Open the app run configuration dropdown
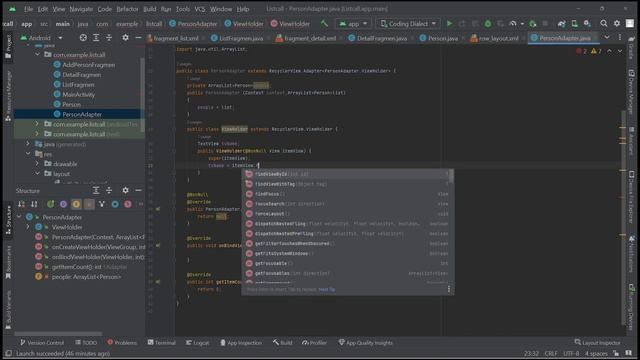 click(x=353, y=24)
